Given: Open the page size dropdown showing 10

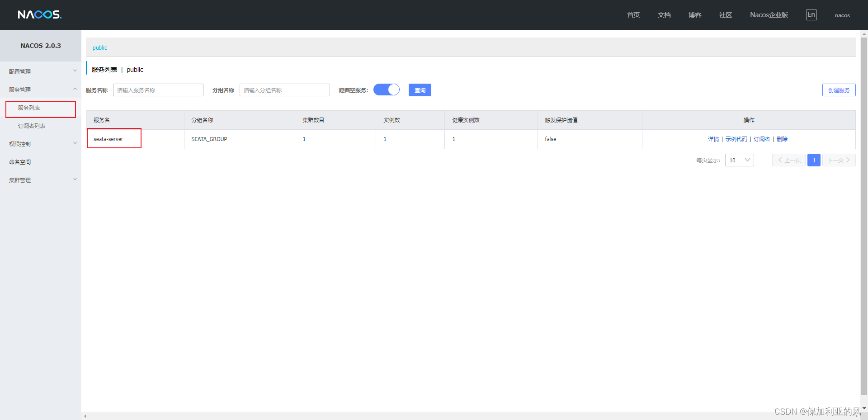Looking at the screenshot, I should click(x=740, y=160).
